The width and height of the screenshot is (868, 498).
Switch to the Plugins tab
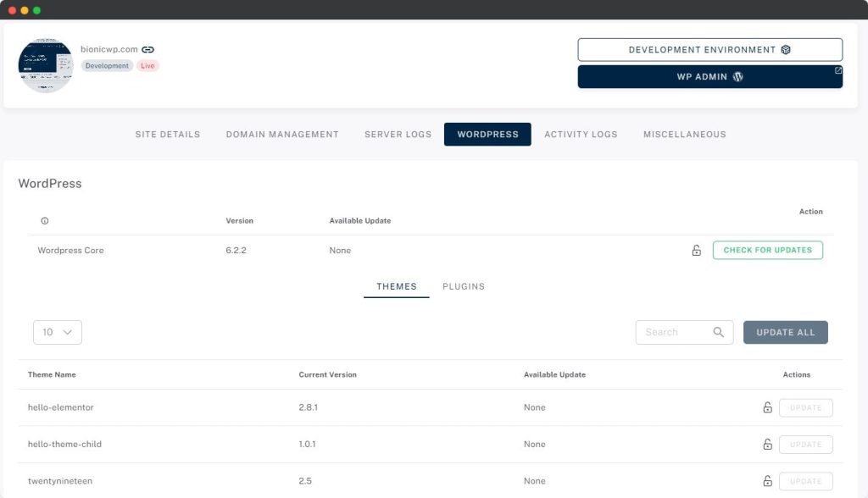[464, 286]
